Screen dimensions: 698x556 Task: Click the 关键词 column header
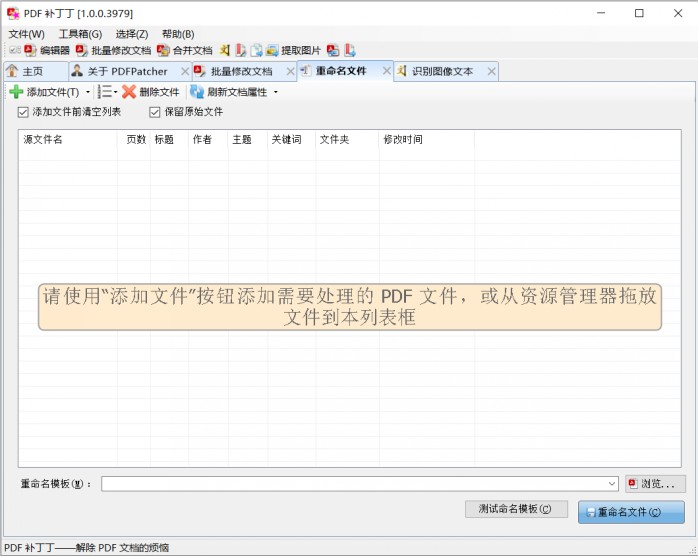click(x=292, y=140)
